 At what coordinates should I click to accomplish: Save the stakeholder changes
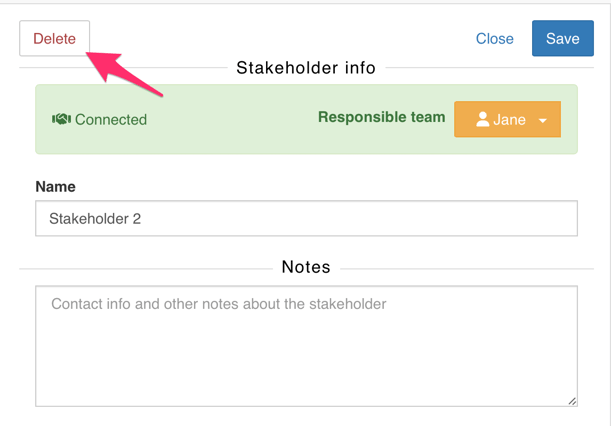pos(562,39)
